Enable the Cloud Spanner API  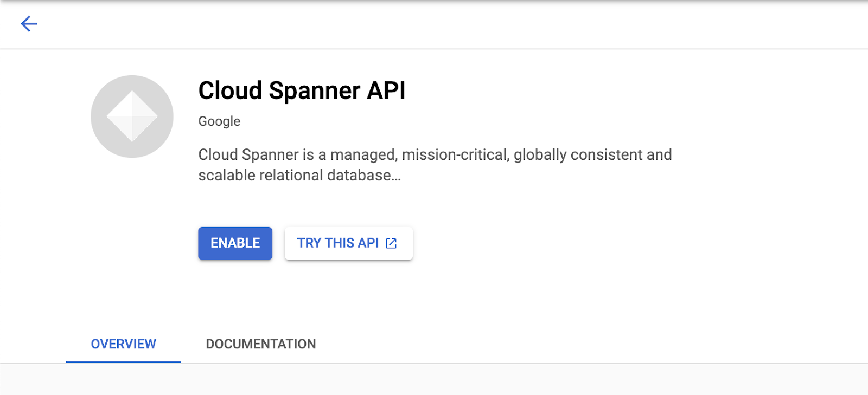point(235,243)
